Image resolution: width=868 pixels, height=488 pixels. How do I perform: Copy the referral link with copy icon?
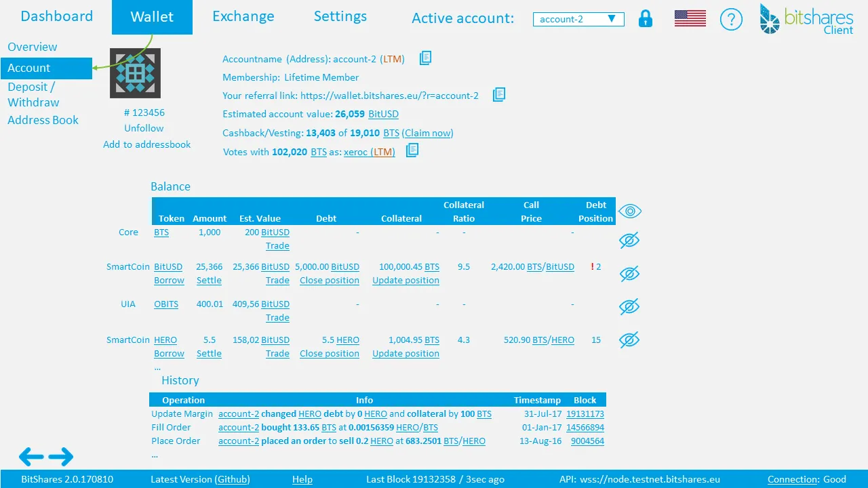click(498, 94)
